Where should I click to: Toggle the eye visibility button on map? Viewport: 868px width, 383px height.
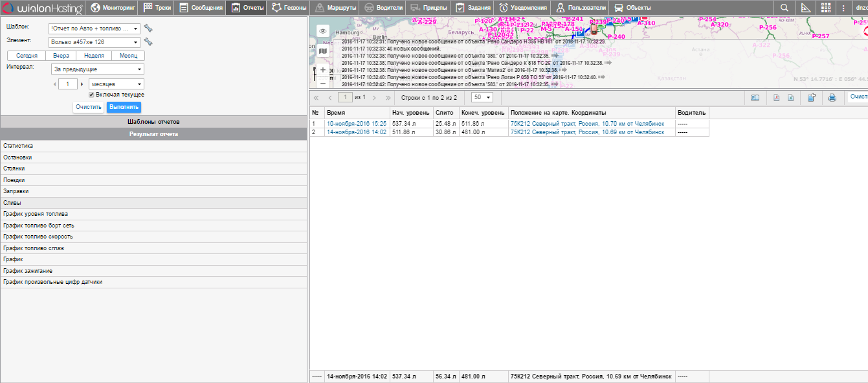click(x=323, y=31)
